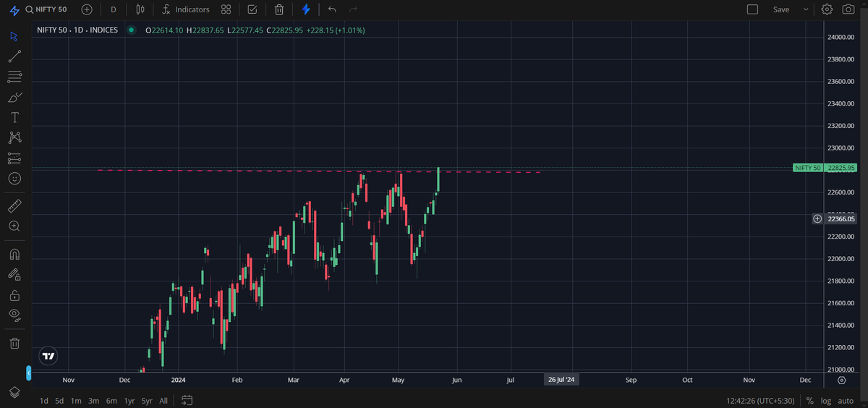The width and height of the screenshot is (868, 408).
Task: Open the emoji icons tool
Action: tap(14, 178)
